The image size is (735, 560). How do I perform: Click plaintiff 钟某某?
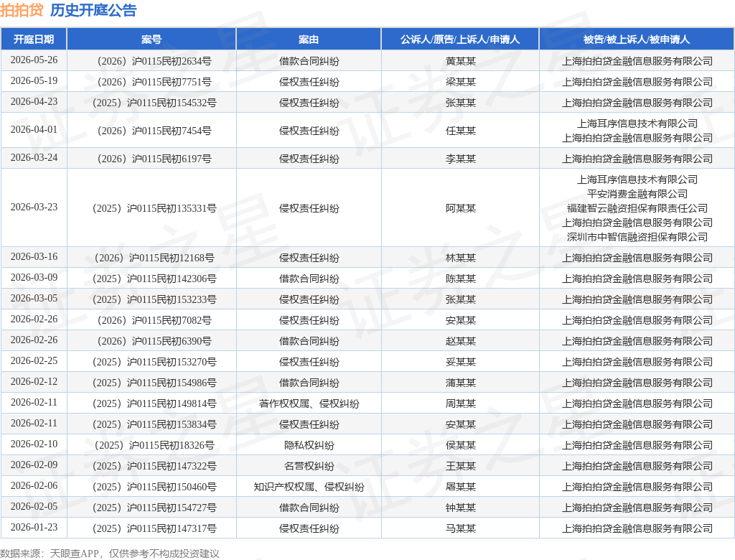(460, 508)
